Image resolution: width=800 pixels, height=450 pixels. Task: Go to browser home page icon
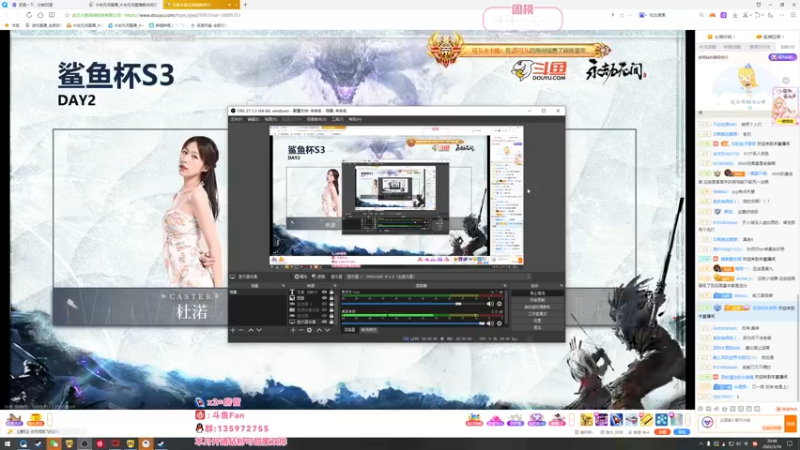point(40,15)
